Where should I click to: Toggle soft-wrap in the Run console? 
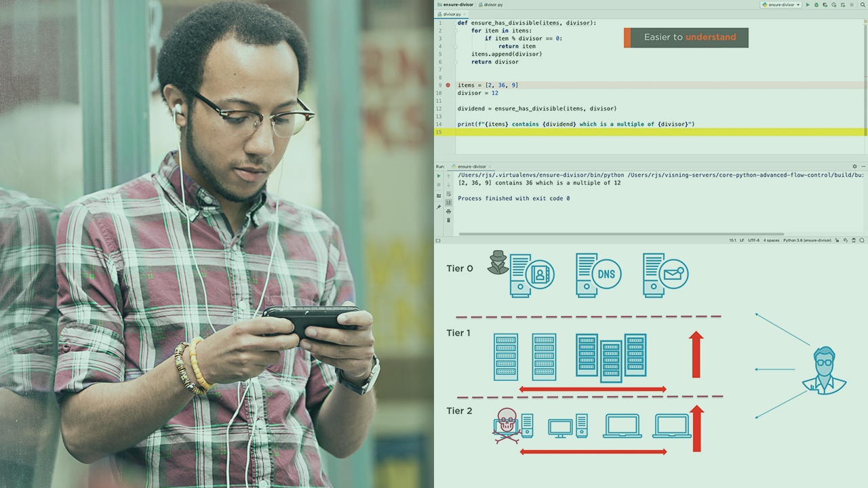(448, 194)
